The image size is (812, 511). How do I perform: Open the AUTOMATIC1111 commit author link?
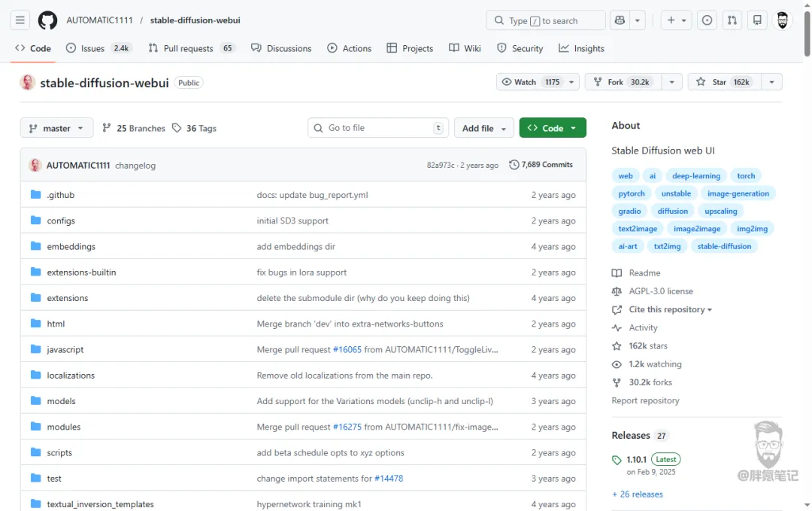[x=78, y=166]
